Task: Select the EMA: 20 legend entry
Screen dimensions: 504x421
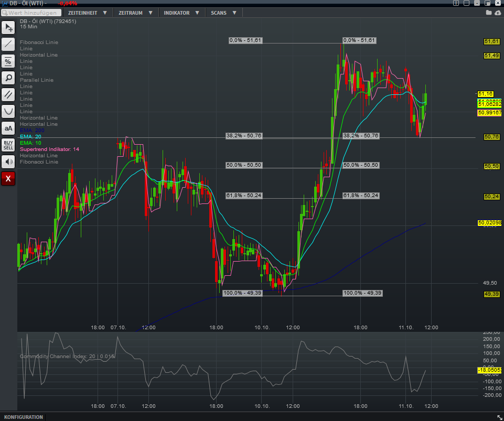Action: [30, 137]
